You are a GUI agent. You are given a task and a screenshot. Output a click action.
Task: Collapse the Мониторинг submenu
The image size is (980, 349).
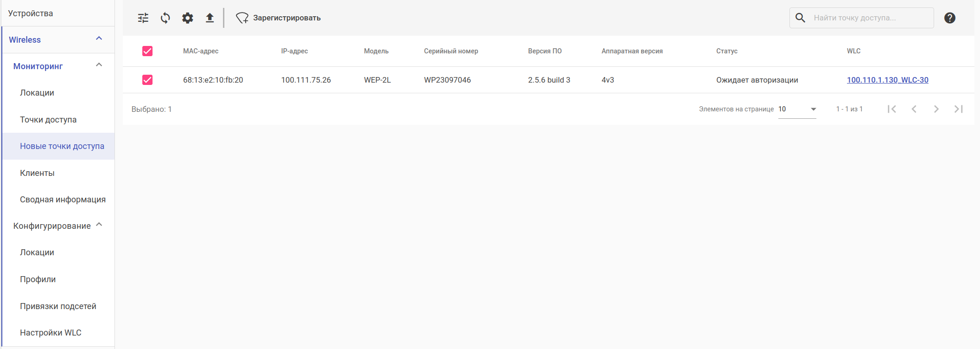point(99,65)
